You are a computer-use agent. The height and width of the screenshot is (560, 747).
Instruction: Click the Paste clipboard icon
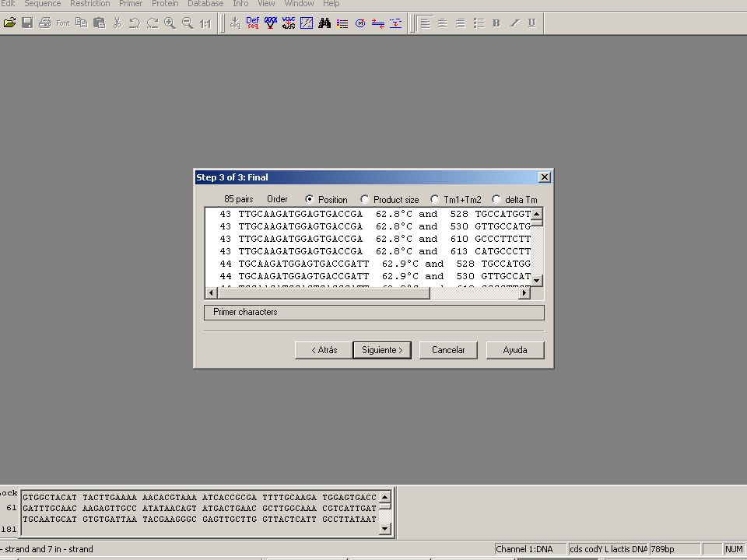pos(99,23)
